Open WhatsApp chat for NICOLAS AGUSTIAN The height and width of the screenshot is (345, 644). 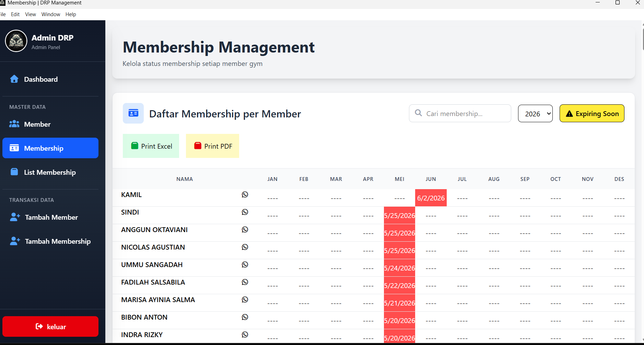click(x=245, y=247)
